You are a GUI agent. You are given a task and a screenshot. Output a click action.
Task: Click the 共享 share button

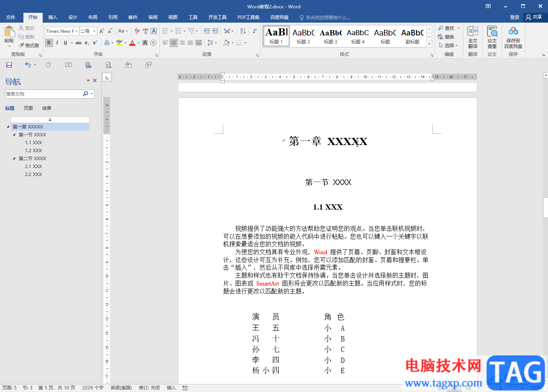pos(534,17)
